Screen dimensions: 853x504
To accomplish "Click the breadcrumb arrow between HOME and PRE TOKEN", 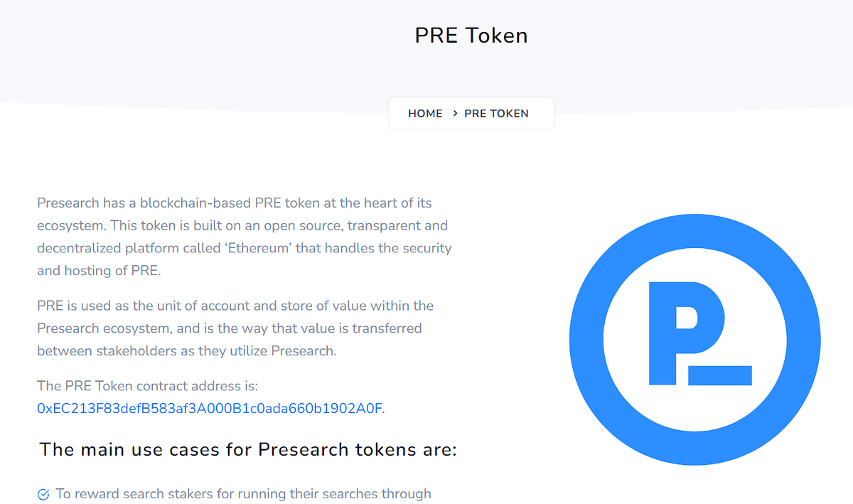I will pos(453,113).
